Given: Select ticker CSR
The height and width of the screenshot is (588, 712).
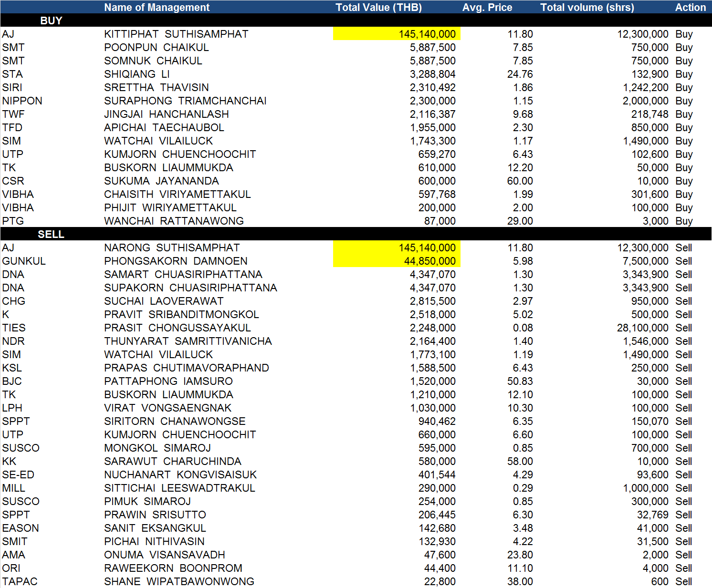Looking at the screenshot, I should [13, 181].
